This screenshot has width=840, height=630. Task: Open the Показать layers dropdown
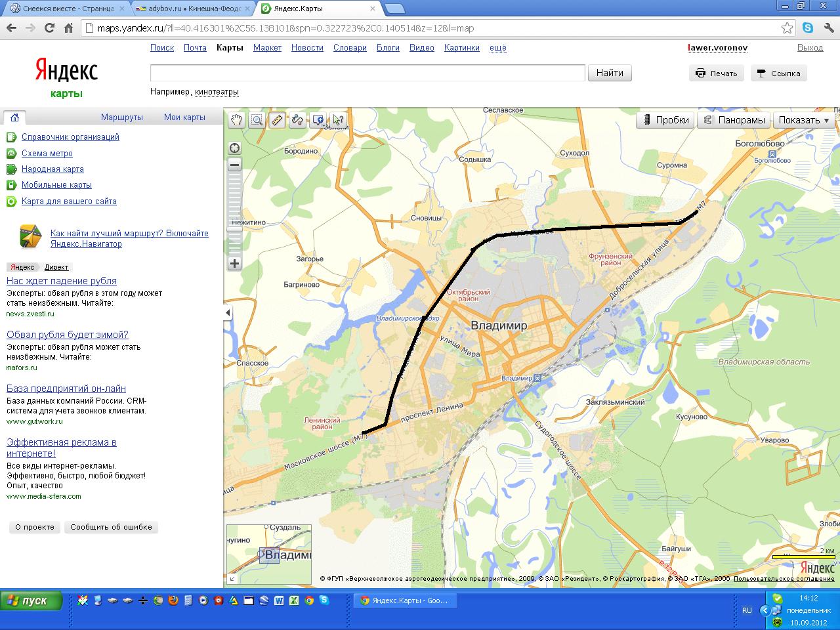pos(804,120)
